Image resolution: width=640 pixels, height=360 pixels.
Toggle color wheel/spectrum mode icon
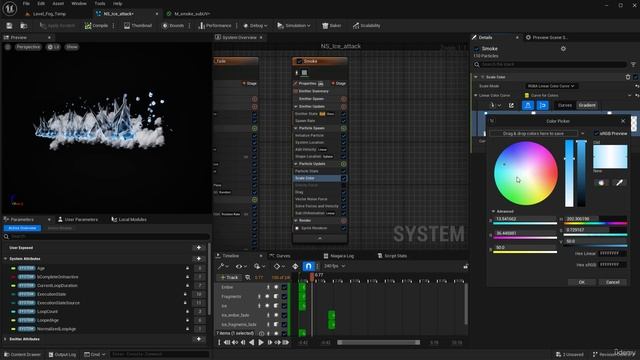[x=601, y=183]
